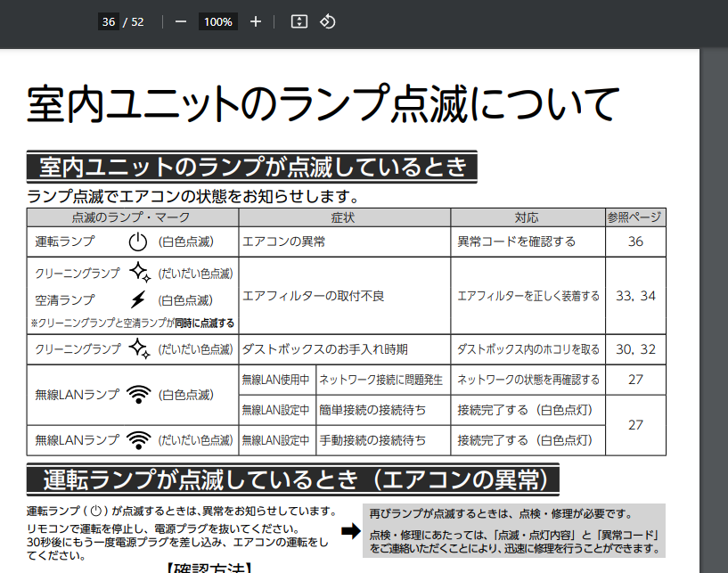Rotate the document counterclockwise

[x=327, y=21]
